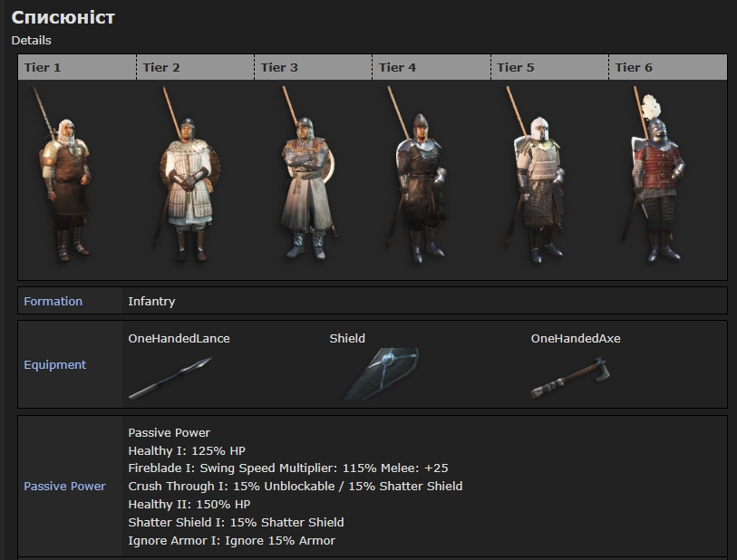This screenshot has height=560, width=737.
Task: Click the Crush Through I power line
Action: tap(296, 487)
